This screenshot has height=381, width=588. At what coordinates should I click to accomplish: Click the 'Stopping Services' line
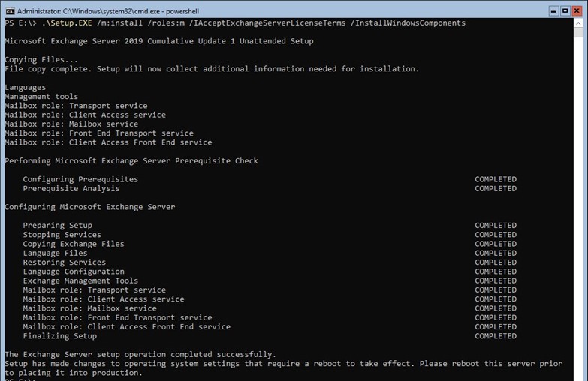(x=62, y=235)
